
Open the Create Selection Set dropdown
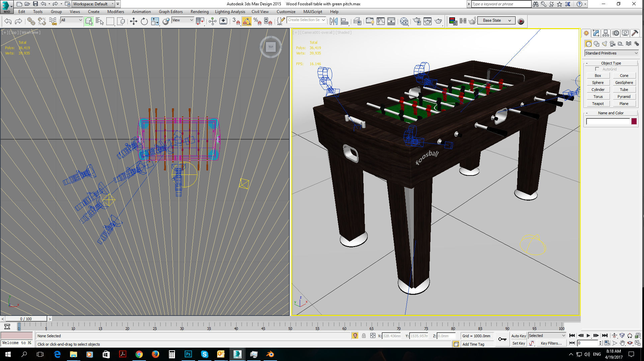(x=306, y=20)
